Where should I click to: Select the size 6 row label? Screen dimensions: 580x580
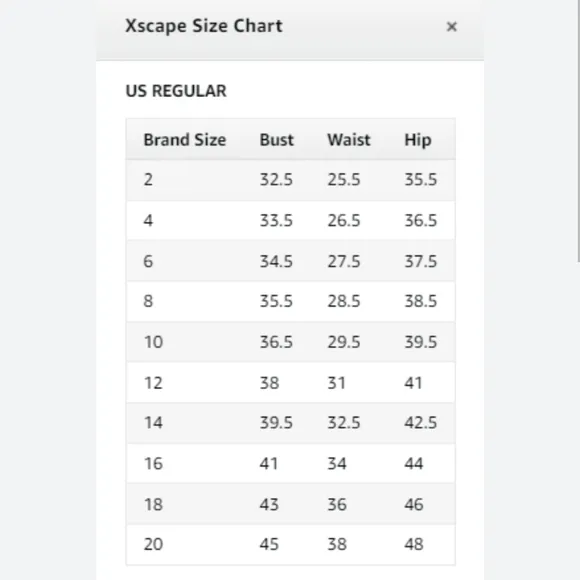[x=148, y=262]
